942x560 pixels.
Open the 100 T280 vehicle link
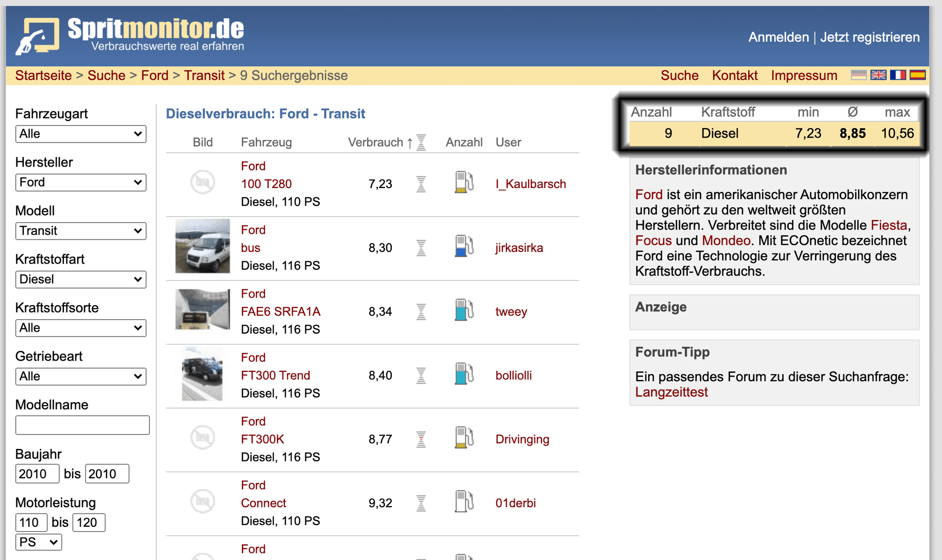(266, 184)
